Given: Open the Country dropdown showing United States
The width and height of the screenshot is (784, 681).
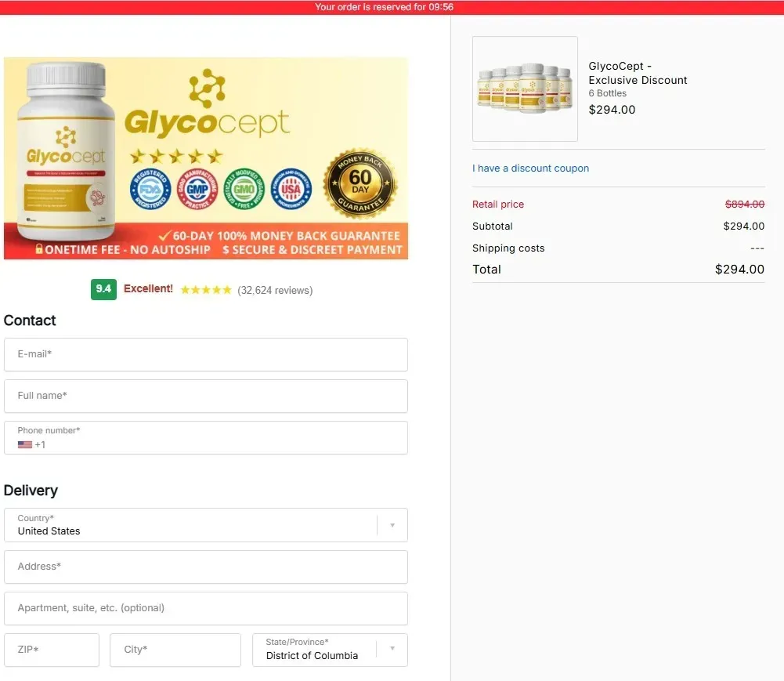Looking at the screenshot, I should [391, 524].
